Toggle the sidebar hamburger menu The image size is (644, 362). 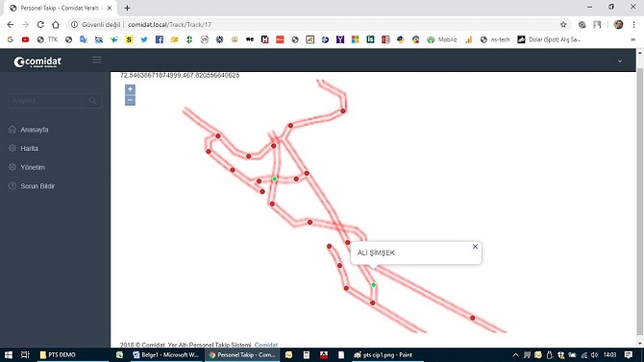click(x=96, y=60)
